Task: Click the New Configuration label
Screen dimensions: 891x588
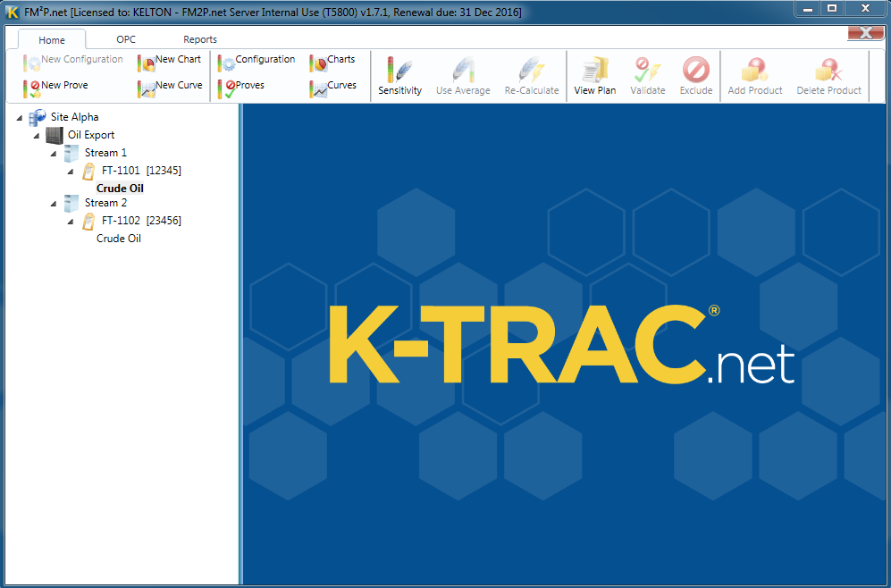Action: (x=82, y=59)
